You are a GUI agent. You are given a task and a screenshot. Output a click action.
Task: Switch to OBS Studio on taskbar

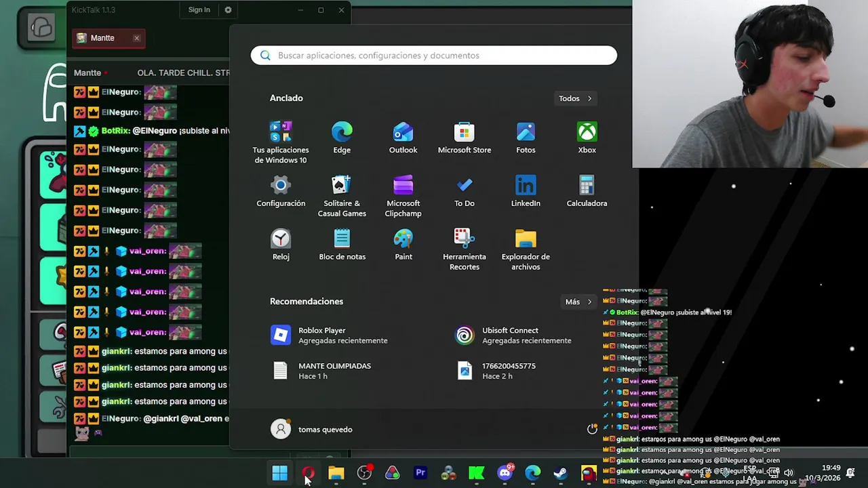click(x=364, y=473)
